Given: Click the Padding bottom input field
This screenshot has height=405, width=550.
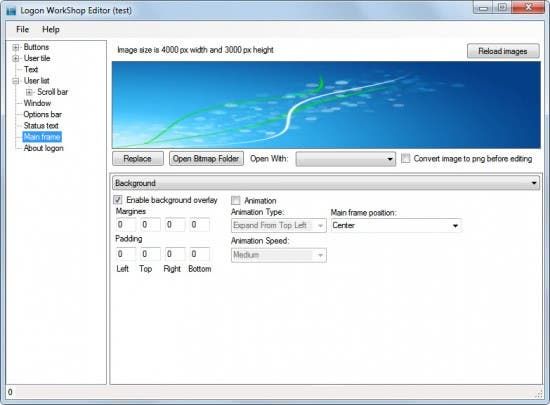Looking at the screenshot, I should pyautogui.click(x=200, y=254).
